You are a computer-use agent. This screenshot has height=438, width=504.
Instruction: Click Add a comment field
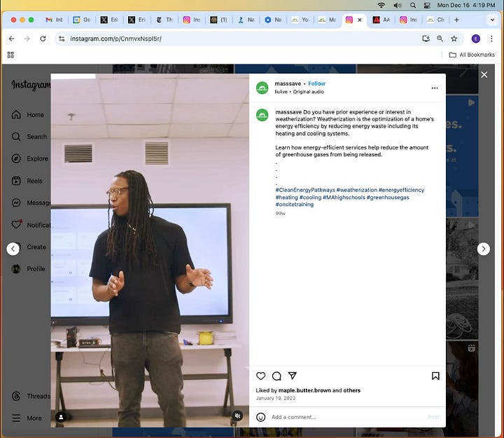(x=347, y=417)
